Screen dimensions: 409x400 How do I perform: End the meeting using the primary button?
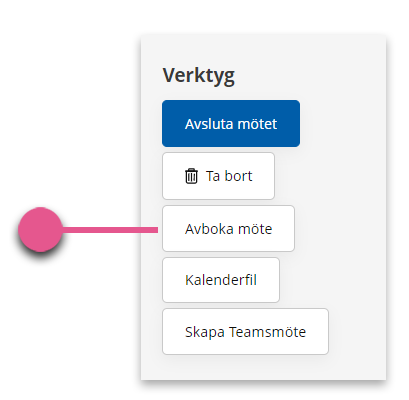tap(231, 123)
